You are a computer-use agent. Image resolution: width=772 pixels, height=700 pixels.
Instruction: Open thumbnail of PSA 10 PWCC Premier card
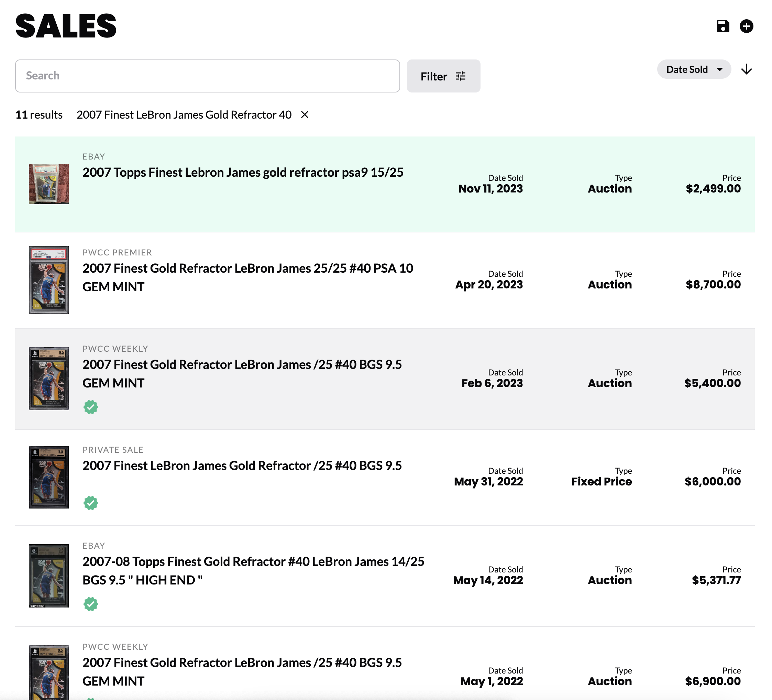tap(48, 280)
